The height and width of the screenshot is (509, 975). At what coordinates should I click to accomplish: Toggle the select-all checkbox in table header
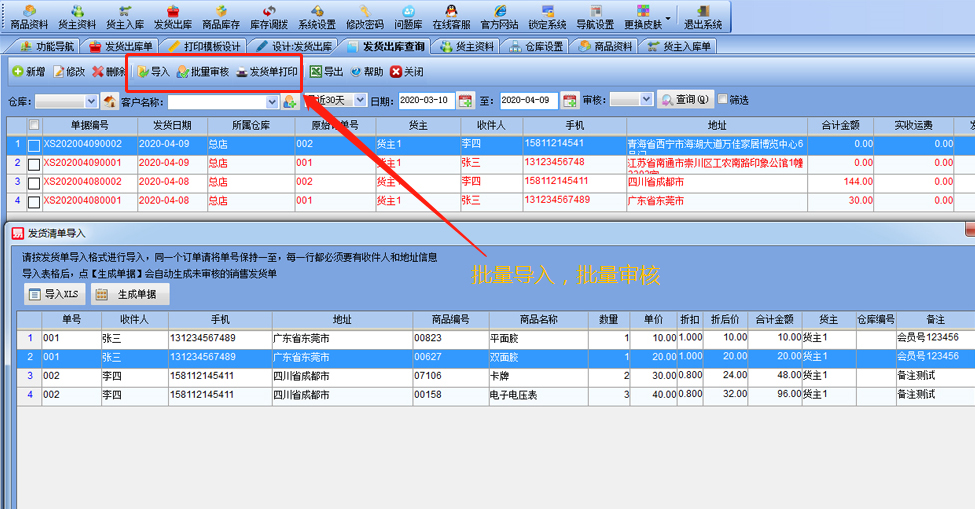pyautogui.click(x=34, y=126)
